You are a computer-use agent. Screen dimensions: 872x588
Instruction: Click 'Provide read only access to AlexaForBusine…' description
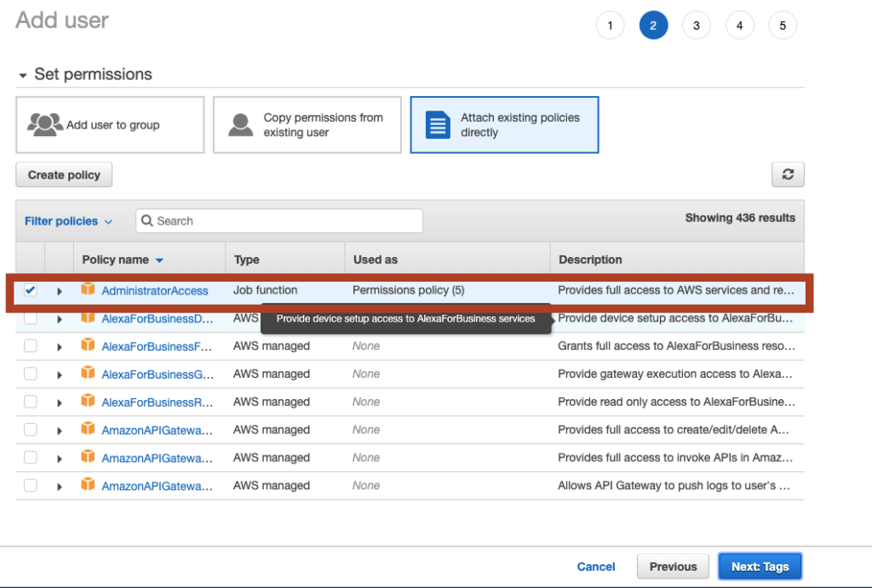pyautogui.click(x=676, y=402)
